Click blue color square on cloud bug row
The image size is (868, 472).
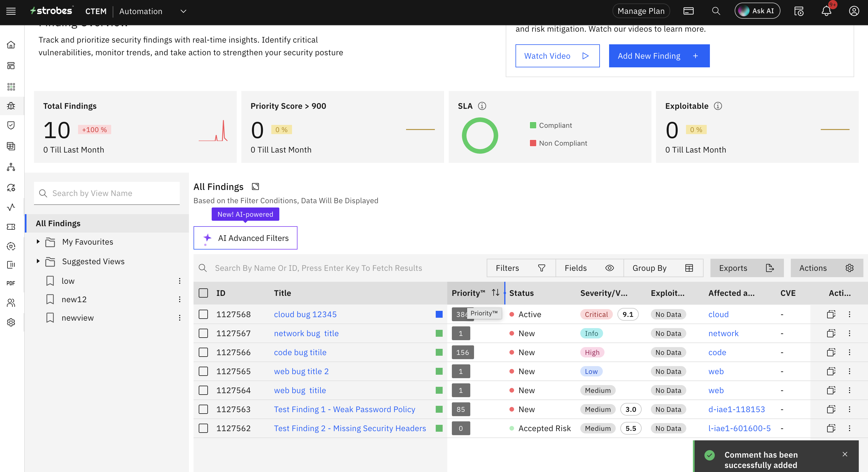coord(439,314)
